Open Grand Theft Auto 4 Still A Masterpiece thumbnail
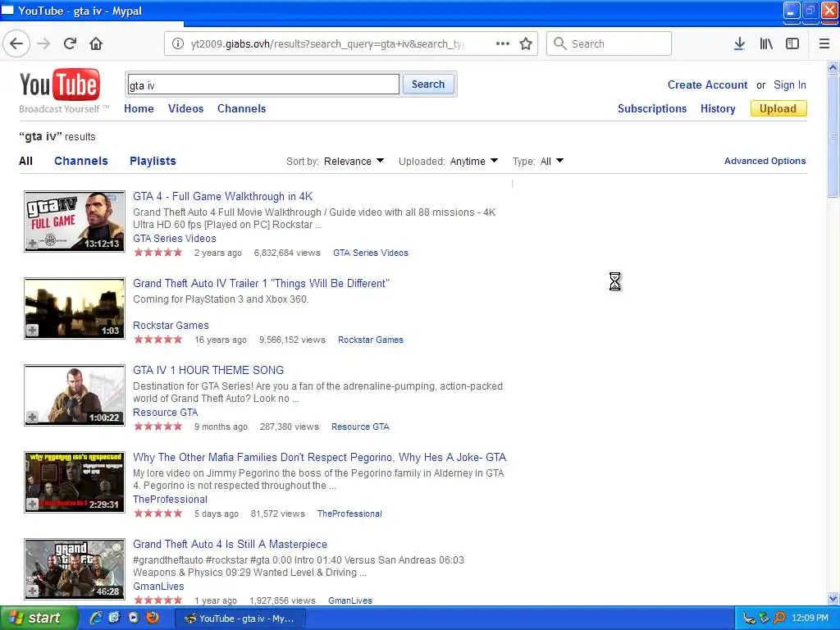 point(75,568)
